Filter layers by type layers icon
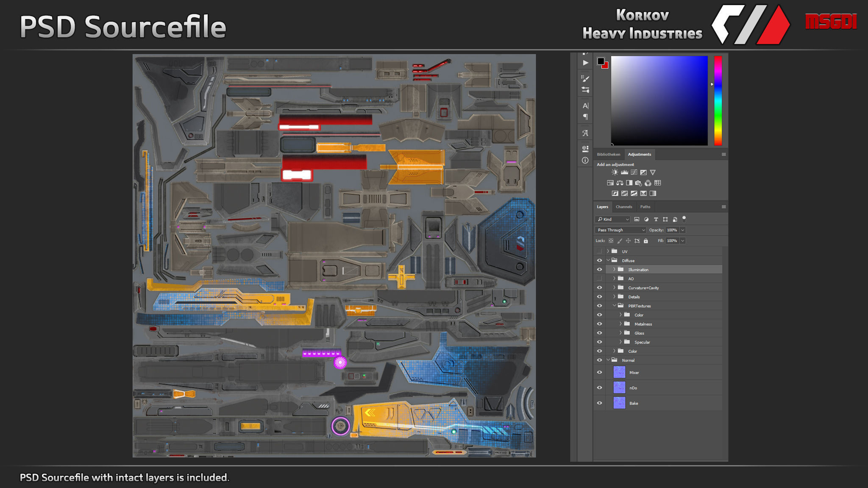Viewport: 868px width, 488px height. pyautogui.click(x=656, y=219)
